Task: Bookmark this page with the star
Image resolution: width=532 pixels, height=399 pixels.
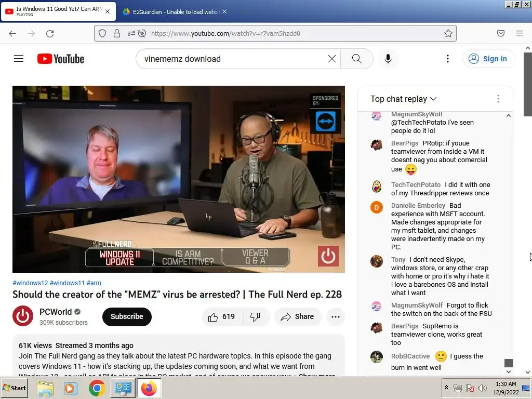Action: coord(448,33)
